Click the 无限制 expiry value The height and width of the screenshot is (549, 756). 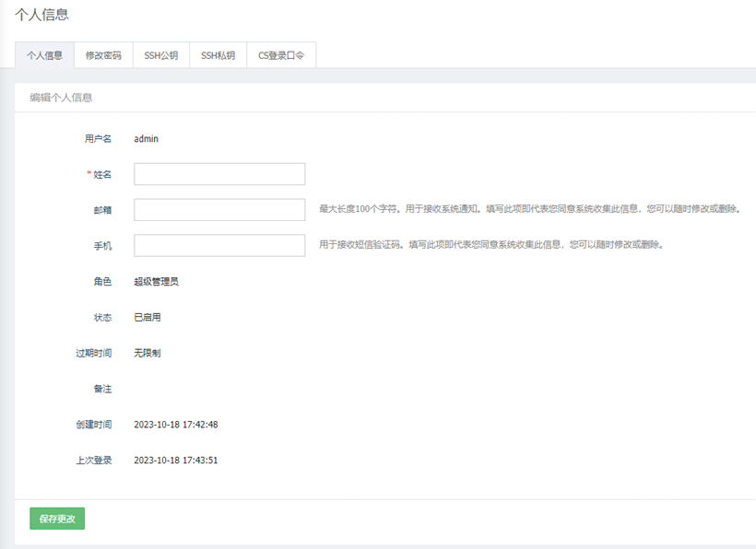coord(148,353)
